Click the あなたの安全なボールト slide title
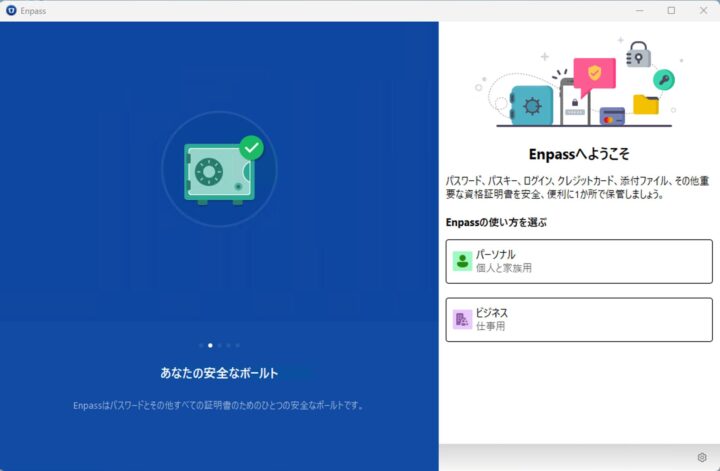The image size is (720, 471). point(218,372)
